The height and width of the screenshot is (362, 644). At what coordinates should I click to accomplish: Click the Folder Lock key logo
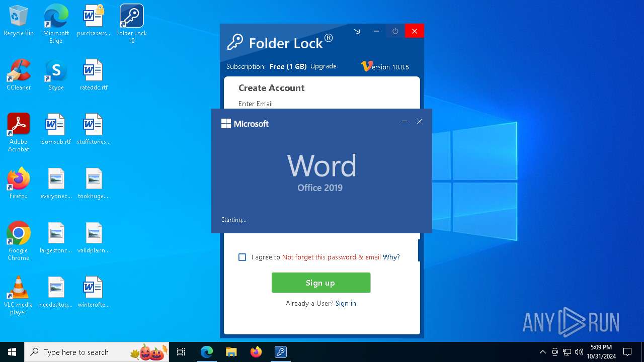(x=234, y=42)
